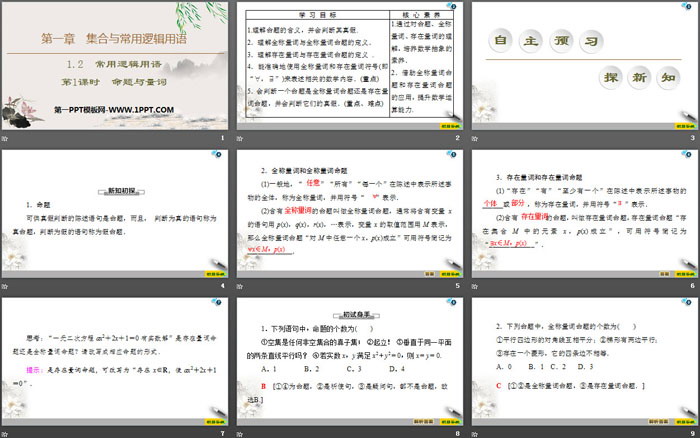
Task: Click the animation star icon under slide 1
Action: pyautogui.click(x=6, y=137)
